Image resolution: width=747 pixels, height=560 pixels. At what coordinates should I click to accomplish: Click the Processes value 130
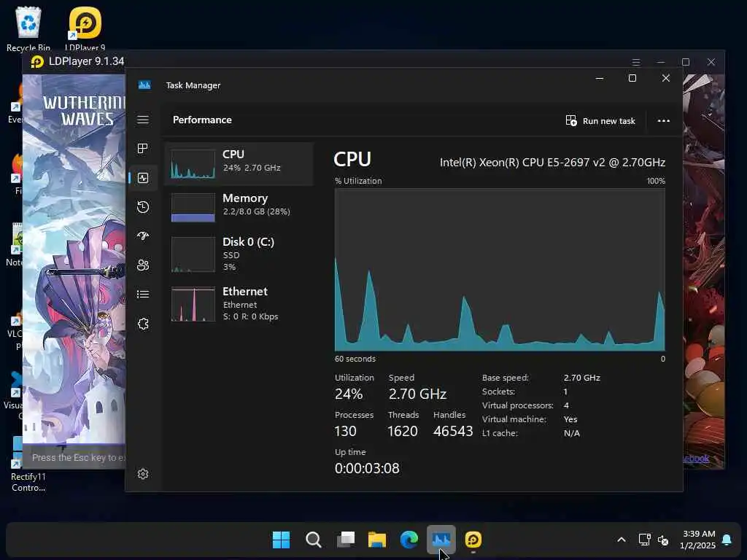click(x=345, y=431)
